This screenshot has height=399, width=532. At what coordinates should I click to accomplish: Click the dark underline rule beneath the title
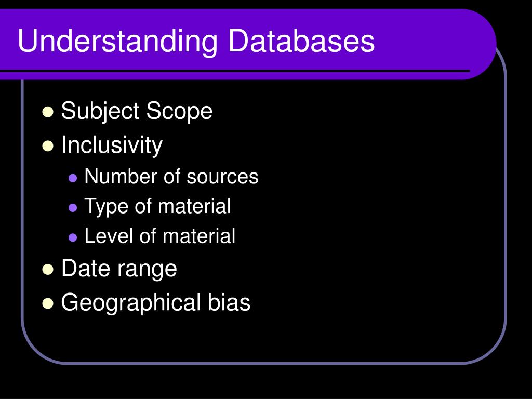[x=235, y=71]
